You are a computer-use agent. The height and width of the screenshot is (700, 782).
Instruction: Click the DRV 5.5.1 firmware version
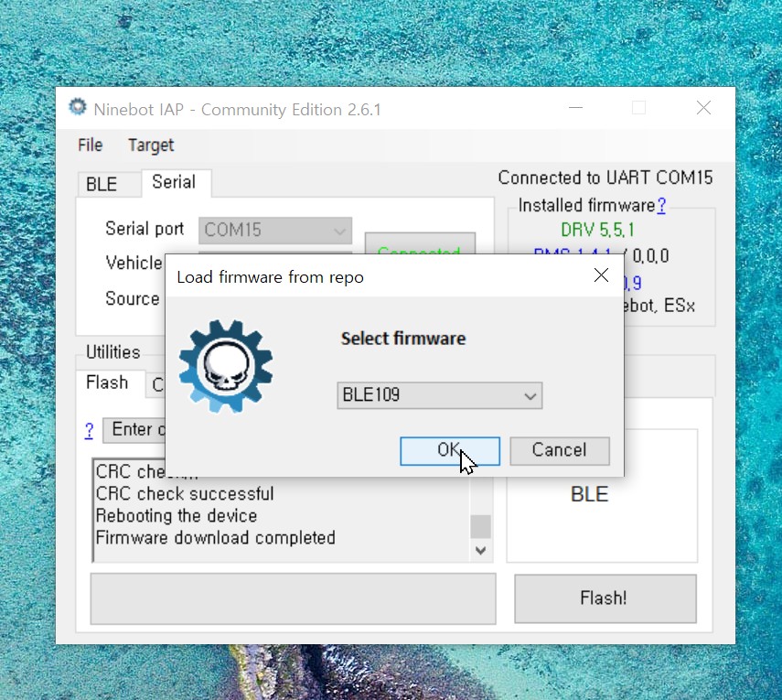[x=597, y=230]
